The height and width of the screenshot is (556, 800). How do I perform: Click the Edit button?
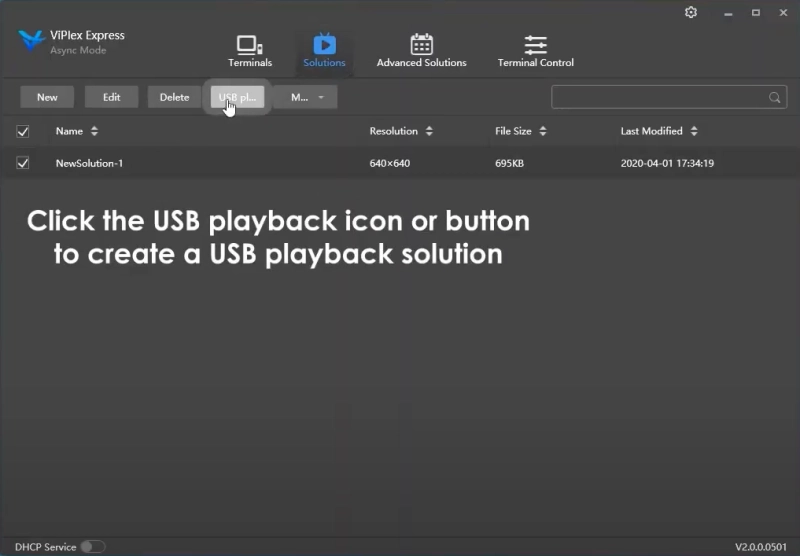tap(111, 97)
